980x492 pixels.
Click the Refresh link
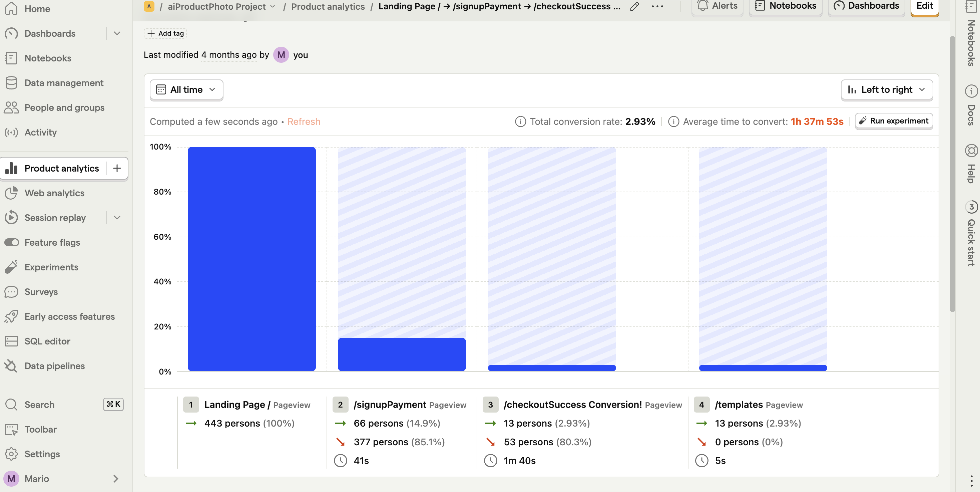click(x=304, y=121)
